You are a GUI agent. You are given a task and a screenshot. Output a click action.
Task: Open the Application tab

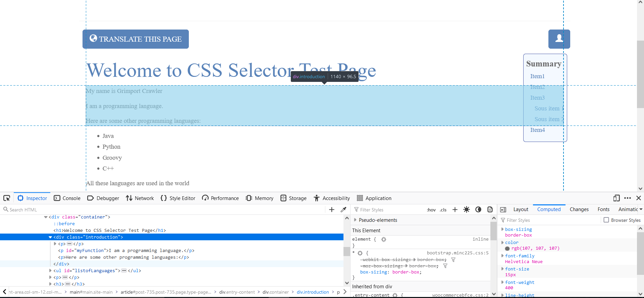[x=374, y=198]
